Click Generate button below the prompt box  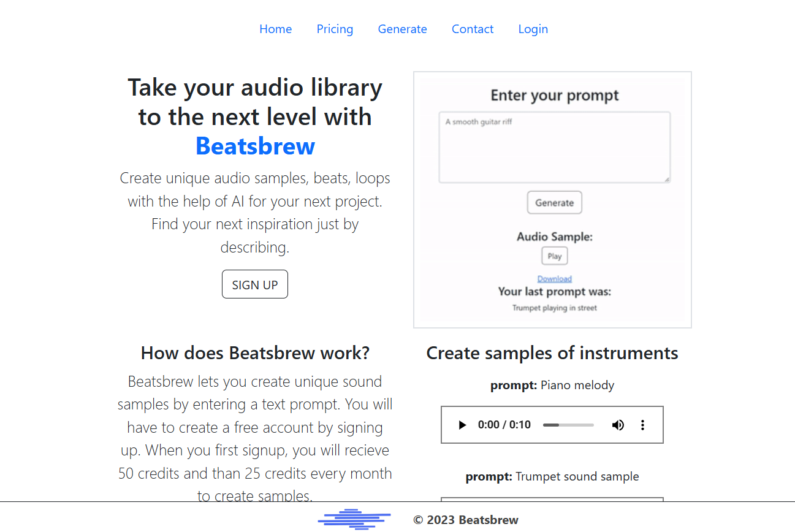coord(554,203)
